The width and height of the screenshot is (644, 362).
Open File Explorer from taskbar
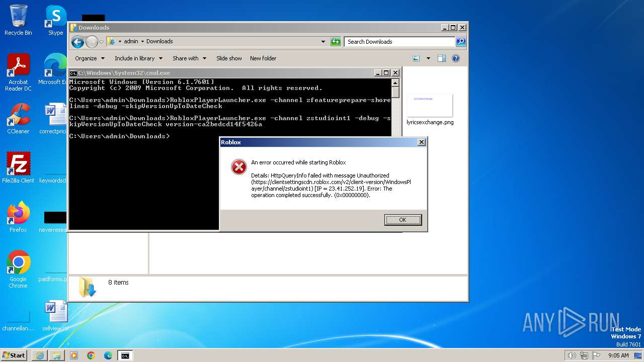coord(57,355)
